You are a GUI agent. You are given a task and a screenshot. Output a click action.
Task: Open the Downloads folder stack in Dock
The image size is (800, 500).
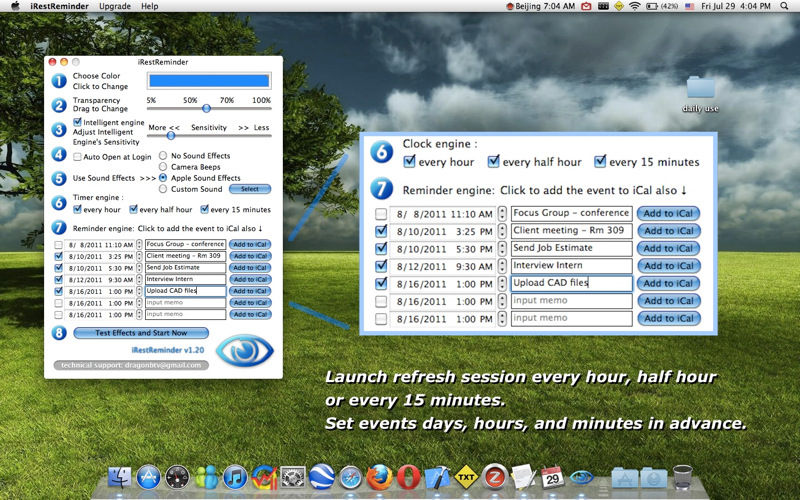[654, 478]
